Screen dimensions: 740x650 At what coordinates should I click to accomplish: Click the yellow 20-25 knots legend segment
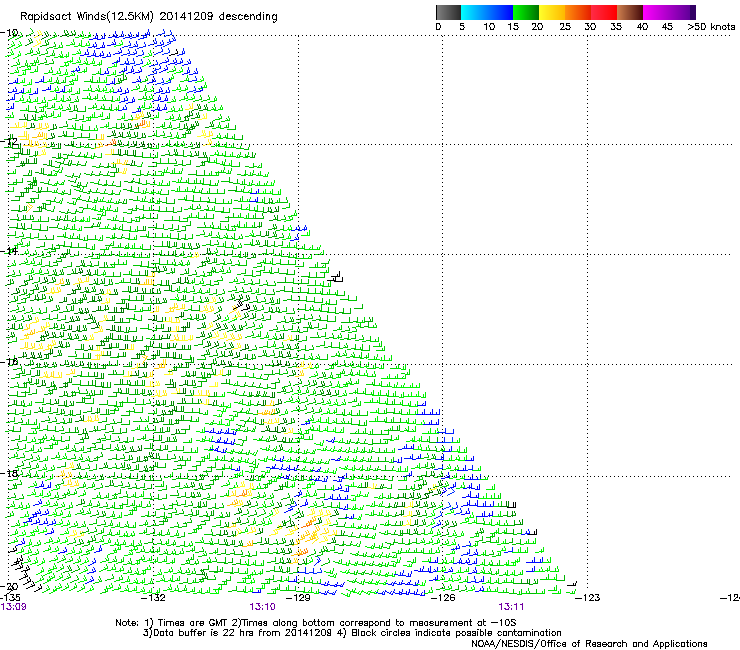pos(552,12)
